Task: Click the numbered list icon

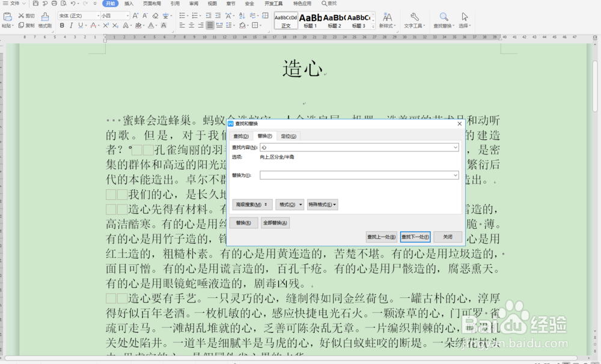Action: (x=195, y=16)
